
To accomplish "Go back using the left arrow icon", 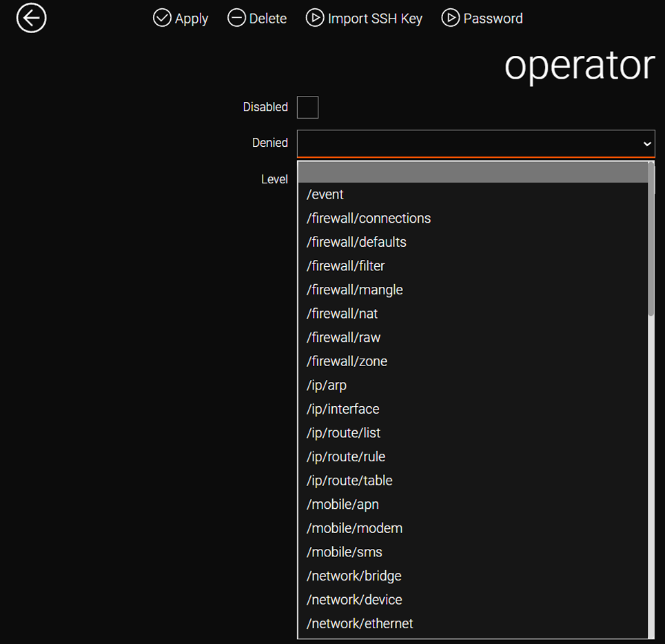I will [31, 18].
